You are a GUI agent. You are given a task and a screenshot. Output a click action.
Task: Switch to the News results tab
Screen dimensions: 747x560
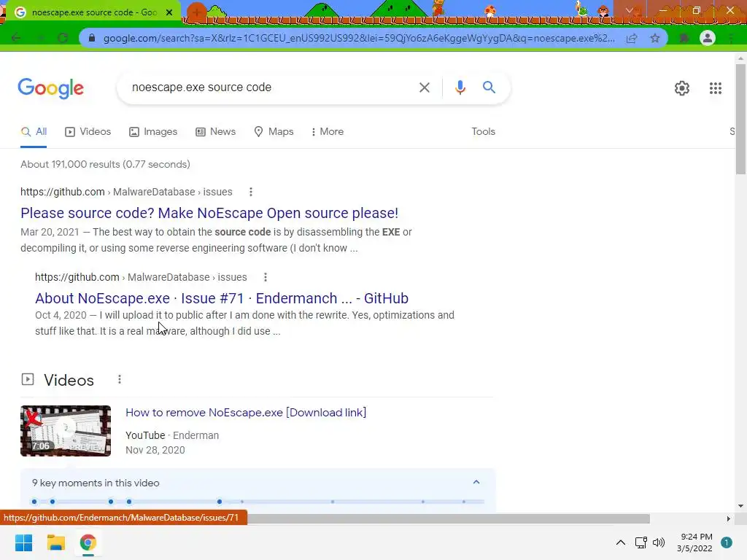click(x=215, y=131)
